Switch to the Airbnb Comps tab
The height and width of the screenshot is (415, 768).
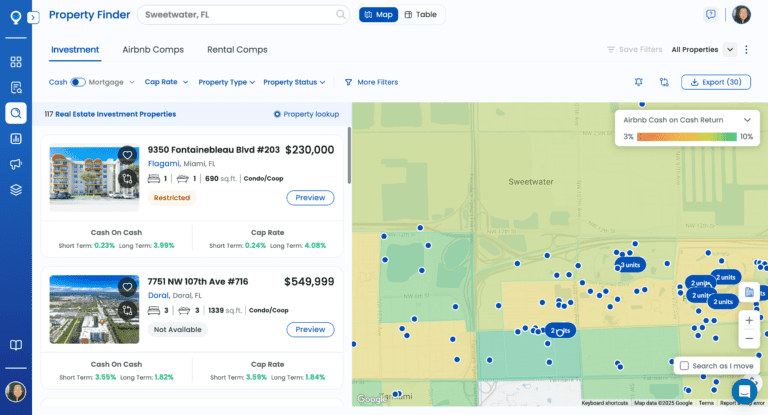tap(152, 49)
